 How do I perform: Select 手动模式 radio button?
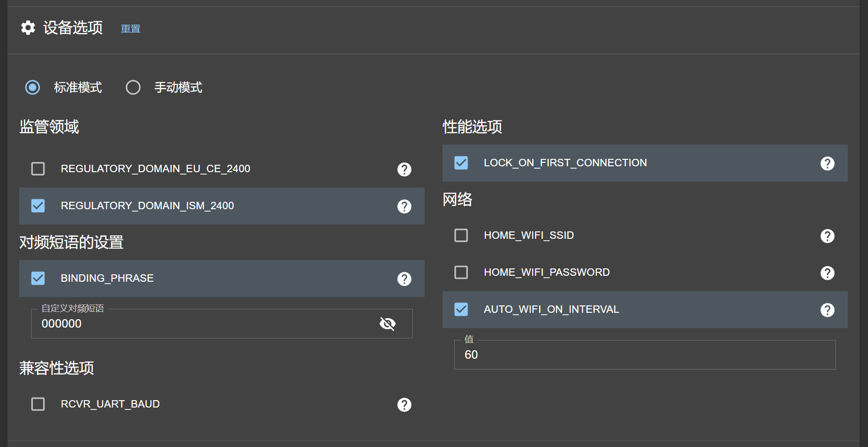133,87
